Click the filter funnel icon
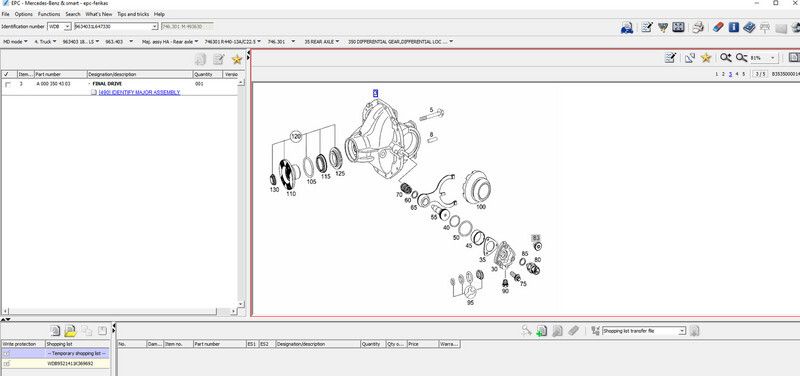 663,27
